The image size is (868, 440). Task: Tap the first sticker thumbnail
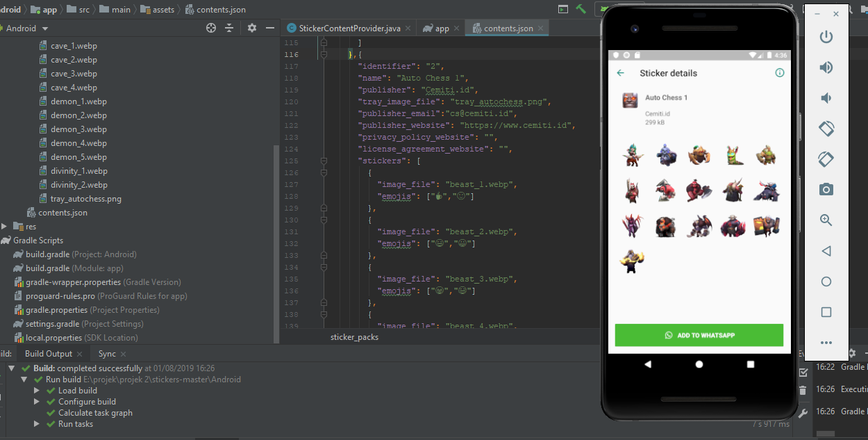633,155
